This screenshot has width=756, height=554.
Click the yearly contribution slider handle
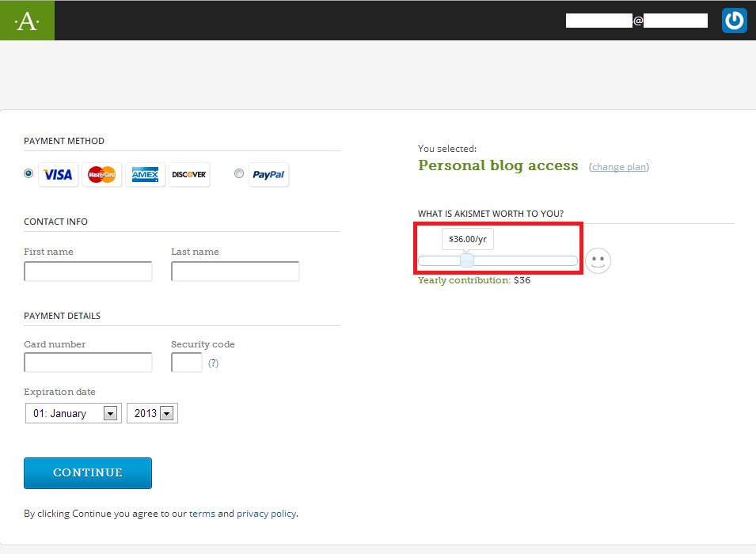coord(467,260)
